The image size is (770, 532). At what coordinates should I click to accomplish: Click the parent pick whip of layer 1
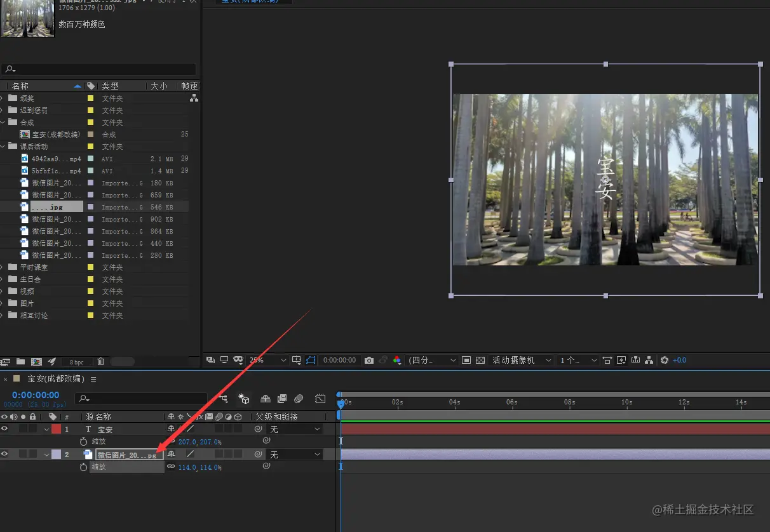(259, 430)
